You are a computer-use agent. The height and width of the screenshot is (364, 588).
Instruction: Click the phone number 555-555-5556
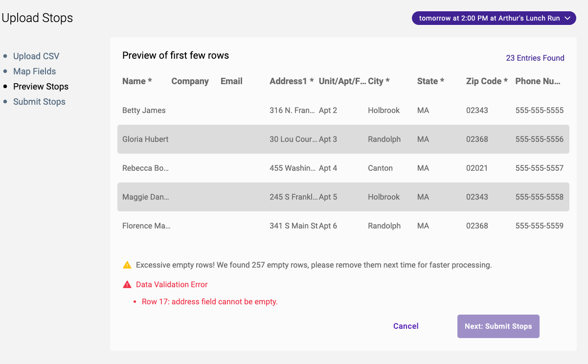coord(540,139)
